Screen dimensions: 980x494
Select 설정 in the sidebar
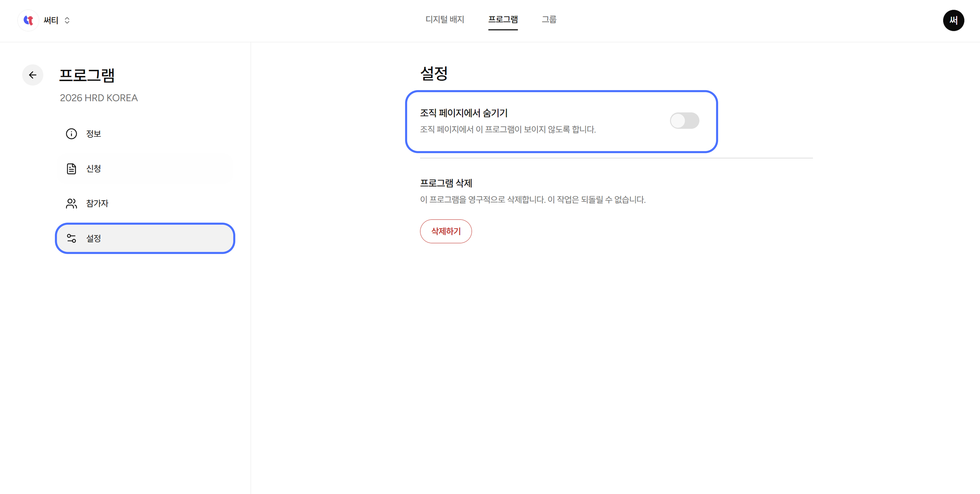pyautogui.click(x=145, y=238)
